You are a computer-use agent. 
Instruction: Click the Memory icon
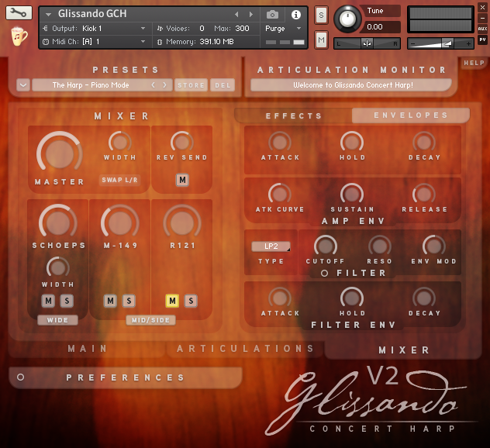[x=160, y=42]
